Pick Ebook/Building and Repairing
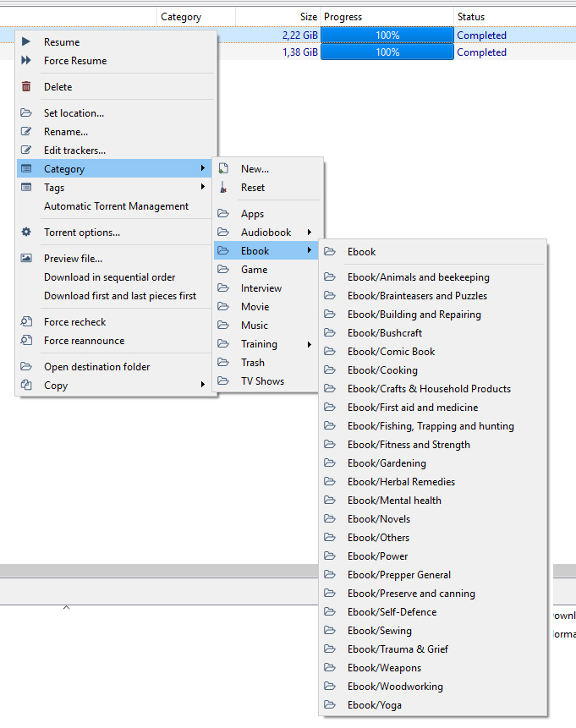The width and height of the screenshot is (576, 728). (x=433, y=315)
